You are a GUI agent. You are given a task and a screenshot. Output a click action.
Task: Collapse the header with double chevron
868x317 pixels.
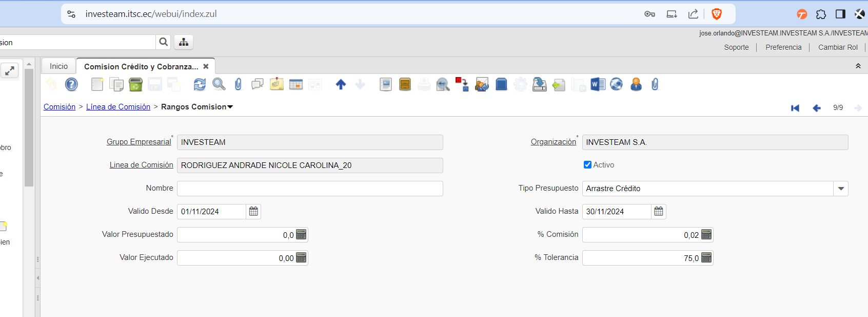click(x=858, y=66)
